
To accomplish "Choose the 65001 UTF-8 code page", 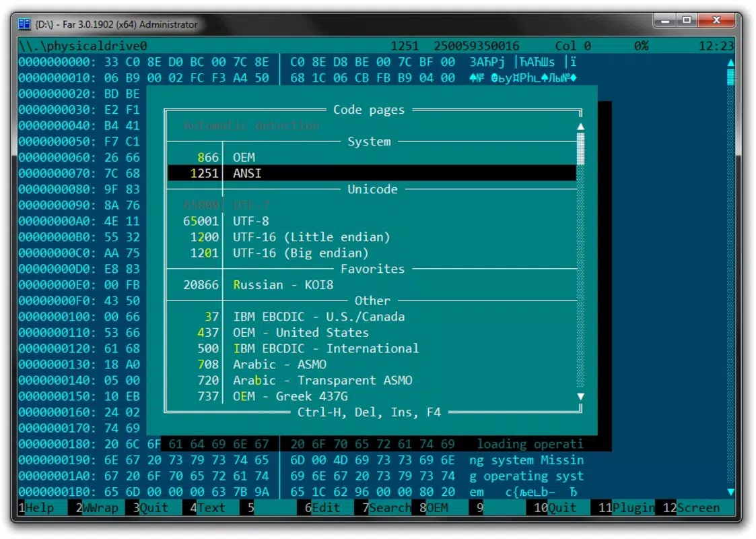I will [x=372, y=221].
